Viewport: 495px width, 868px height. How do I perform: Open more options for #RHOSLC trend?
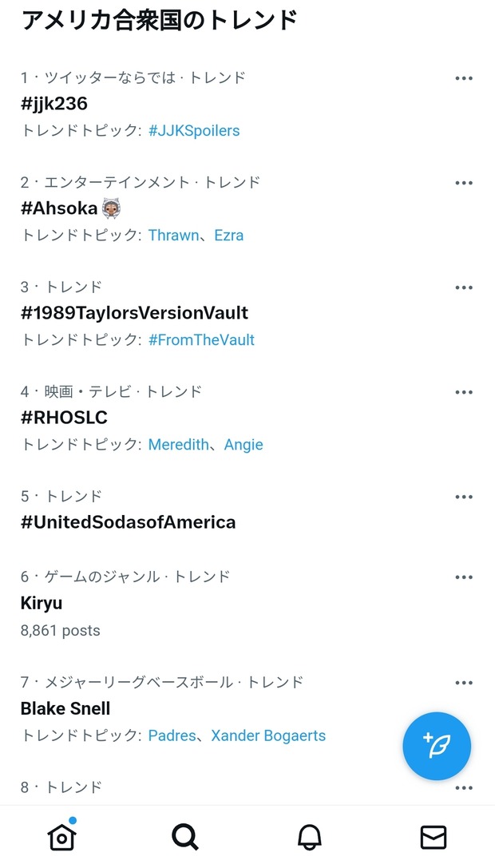point(464,392)
